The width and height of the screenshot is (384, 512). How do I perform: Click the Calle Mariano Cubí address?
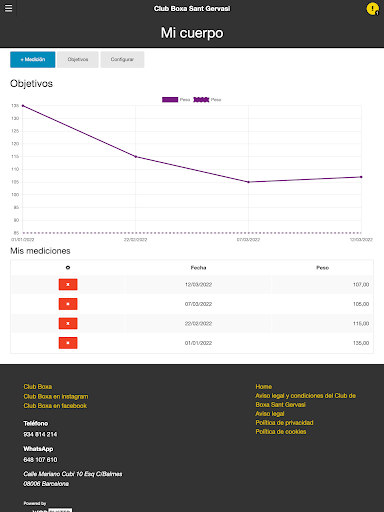(x=73, y=479)
